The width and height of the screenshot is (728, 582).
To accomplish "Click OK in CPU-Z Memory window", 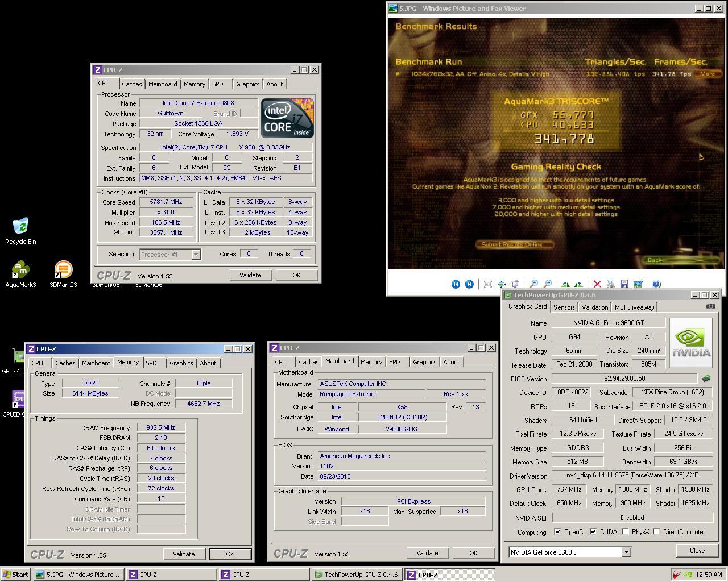I will pyautogui.click(x=230, y=554).
